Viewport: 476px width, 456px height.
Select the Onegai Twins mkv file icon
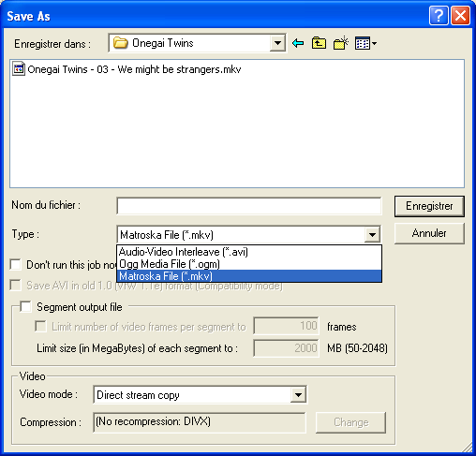tap(19, 69)
